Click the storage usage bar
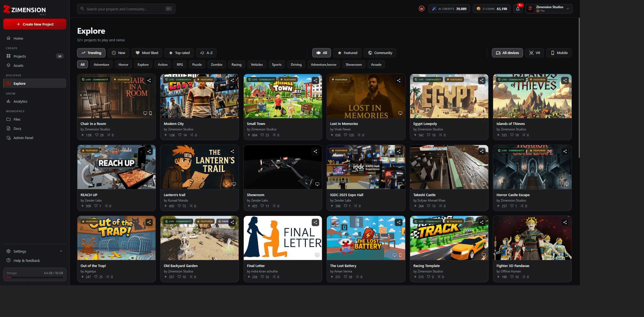 coord(35,277)
